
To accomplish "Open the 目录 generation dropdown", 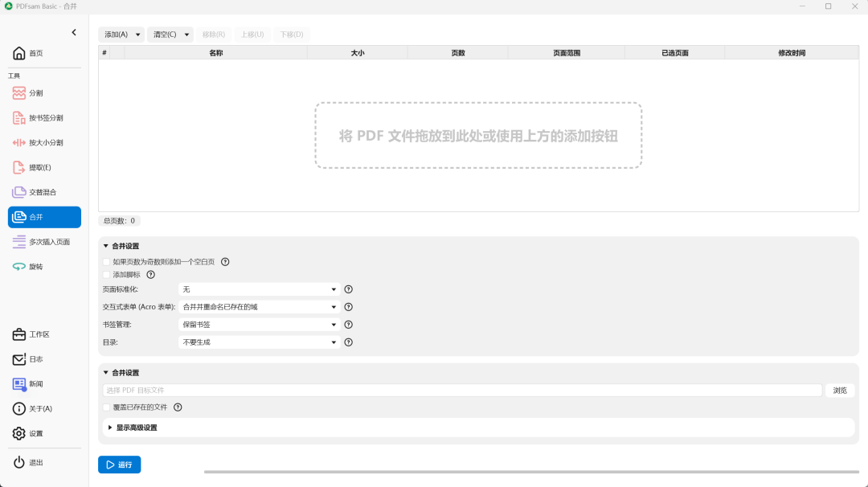I will tap(257, 342).
